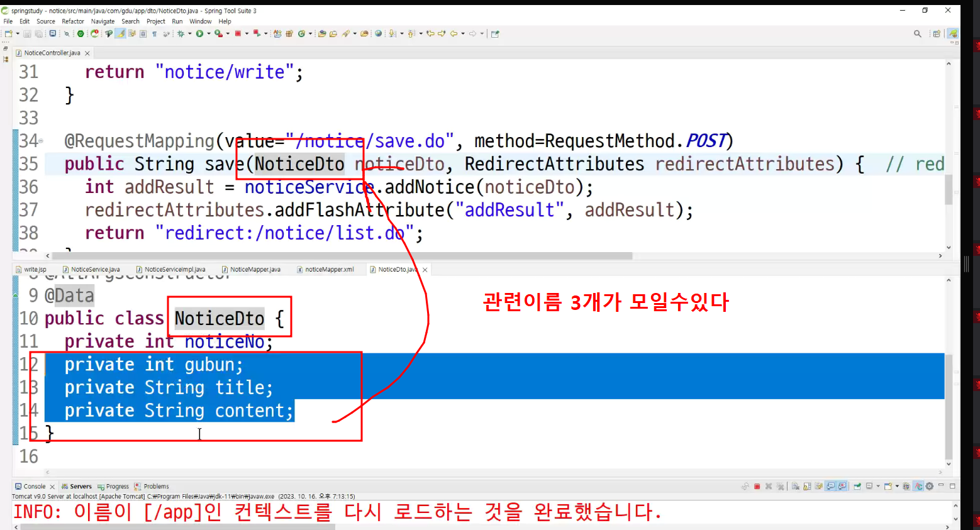This screenshot has width=980, height=530.
Task: Click the green Boot Dashboard power icon
Action: pos(81,34)
